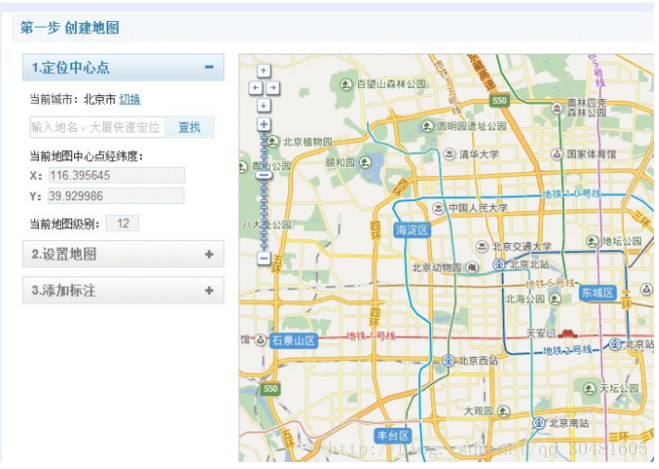The image size is (659, 469).
Task: Click the 北京植物园 park icon
Action: pyautogui.click(x=273, y=141)
